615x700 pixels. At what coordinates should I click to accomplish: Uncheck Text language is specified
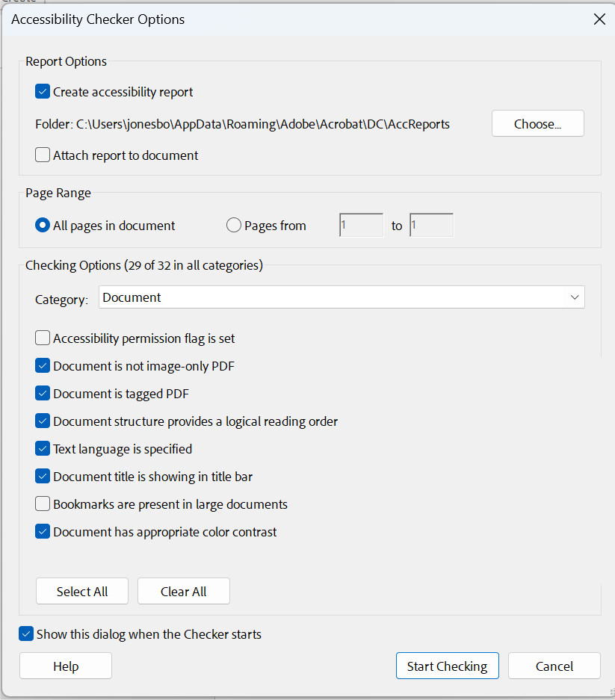pos(43,448)
